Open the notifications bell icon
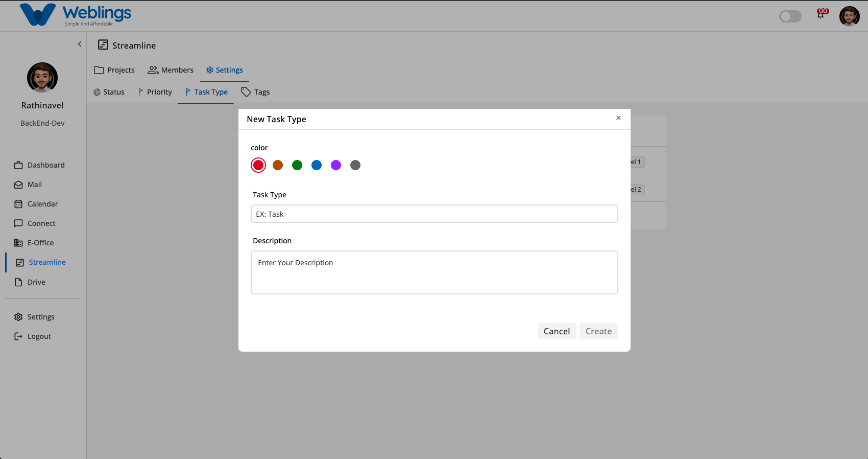Viewport: 868px width, 459px height. click(821, 15)
